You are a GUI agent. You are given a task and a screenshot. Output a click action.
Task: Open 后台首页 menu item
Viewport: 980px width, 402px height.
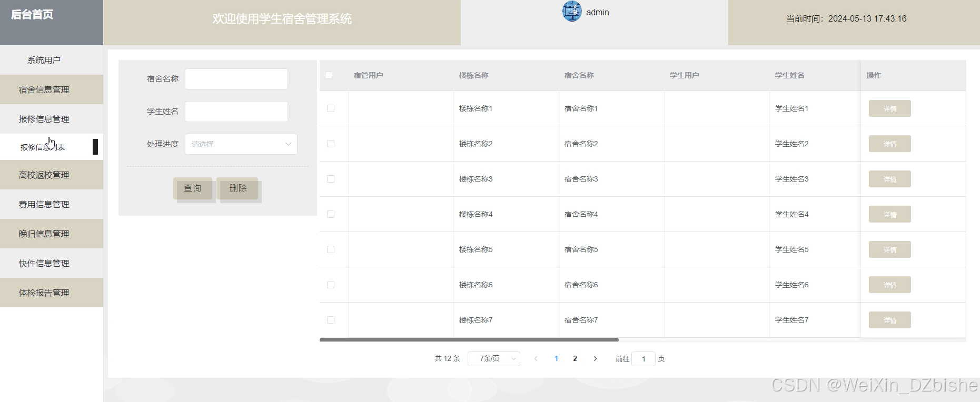[32, 15]
